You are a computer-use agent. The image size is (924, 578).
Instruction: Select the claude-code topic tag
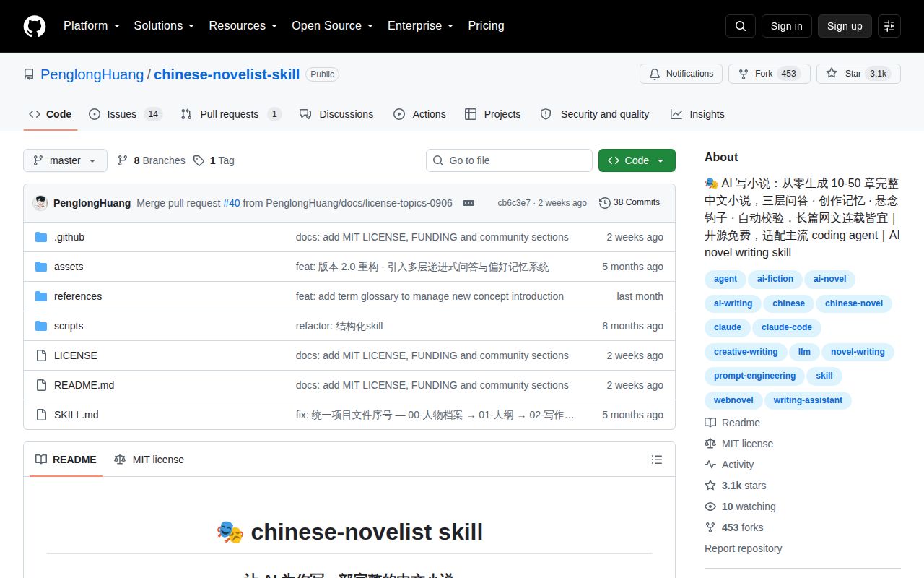(x=787, y=327)
